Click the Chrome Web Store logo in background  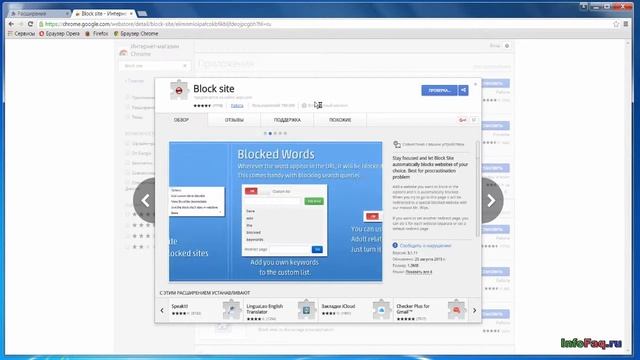(124, 52)
